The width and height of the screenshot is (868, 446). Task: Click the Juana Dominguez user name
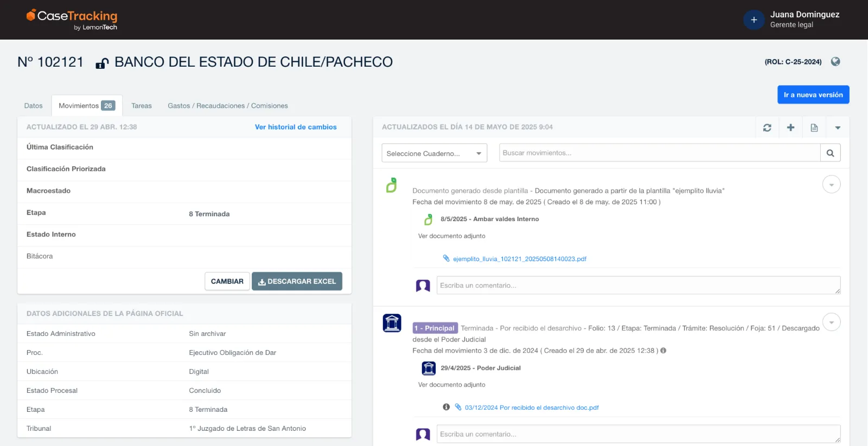[x=805, y=15]
